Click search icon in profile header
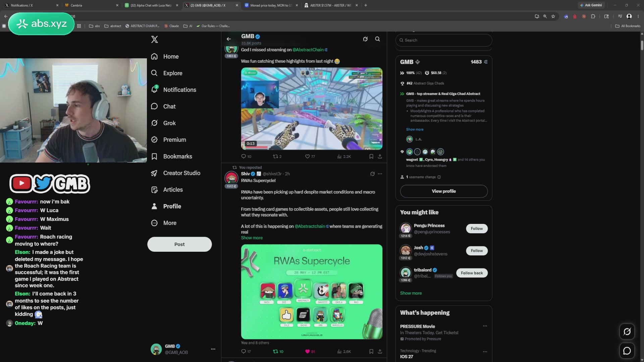 point(377,39)
